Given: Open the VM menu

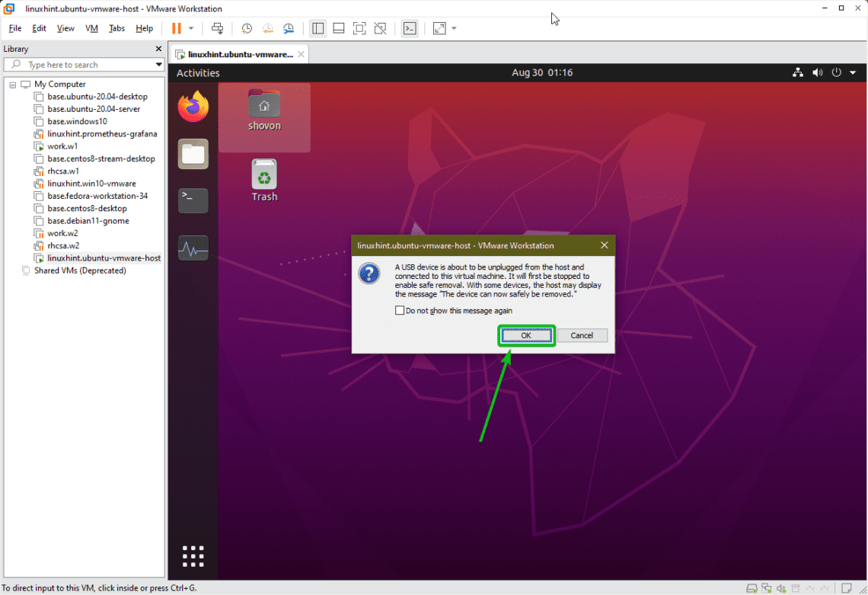Looking at the screenshot, I should coord(91,28).
